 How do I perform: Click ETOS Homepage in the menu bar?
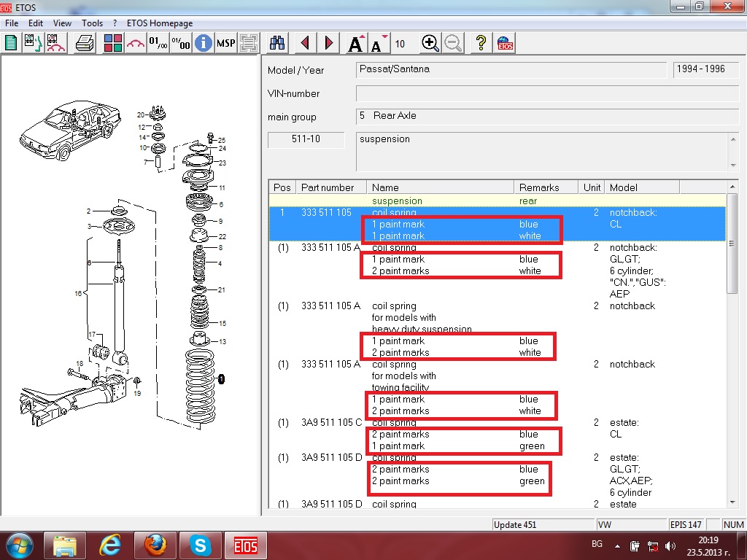tap(160, 23)
